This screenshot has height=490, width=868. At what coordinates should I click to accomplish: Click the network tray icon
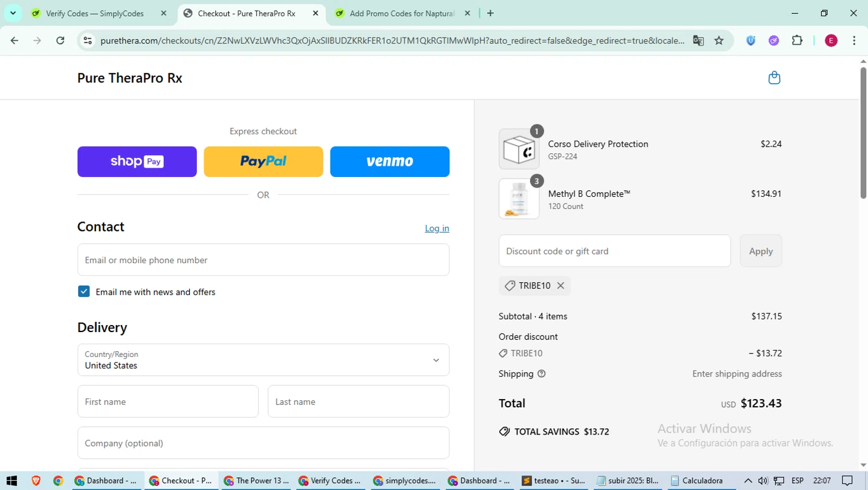coord(779,481)
